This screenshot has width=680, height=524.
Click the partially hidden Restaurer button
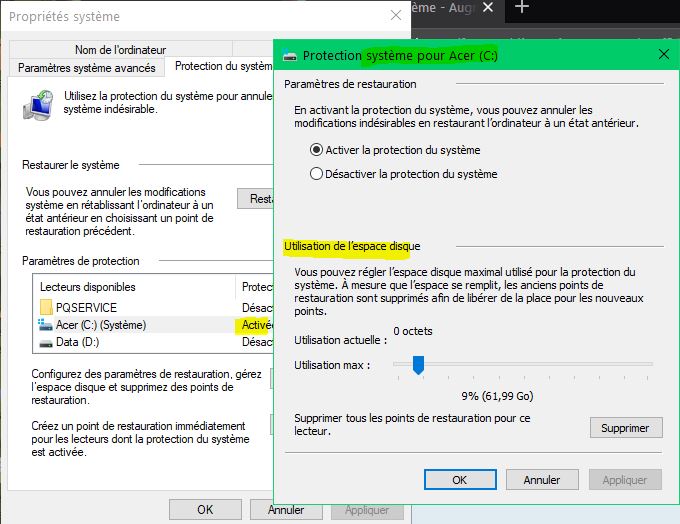[255, 199]
